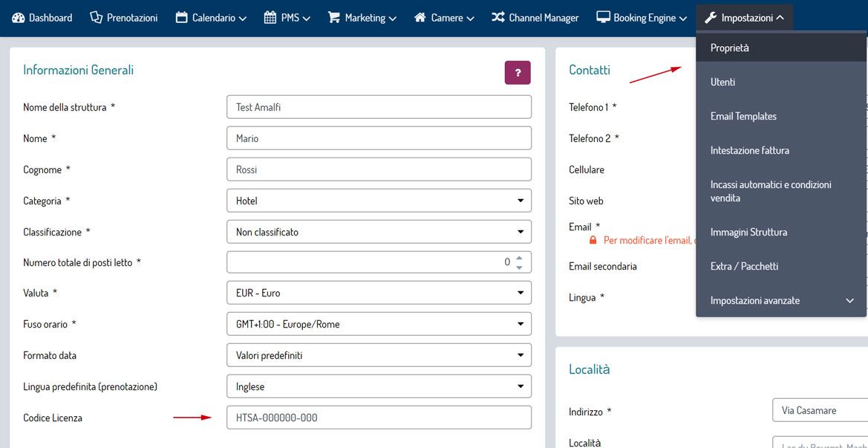Image resolution: width=868 pixels, height=448 pixels.
Task: Click the purple question mark help button
Action: 518,73
